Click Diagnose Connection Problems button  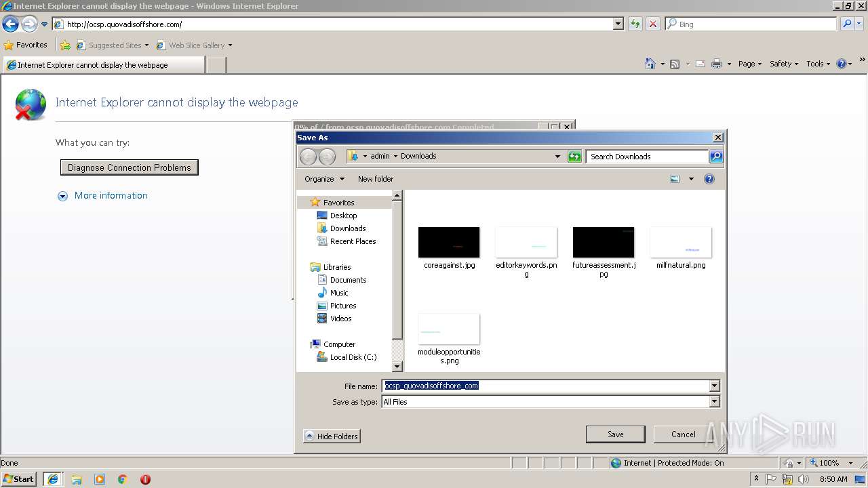(x=129, y=167)
